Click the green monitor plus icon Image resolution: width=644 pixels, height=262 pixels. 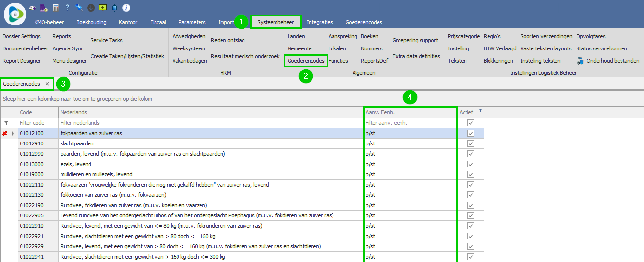click(103, 7)
